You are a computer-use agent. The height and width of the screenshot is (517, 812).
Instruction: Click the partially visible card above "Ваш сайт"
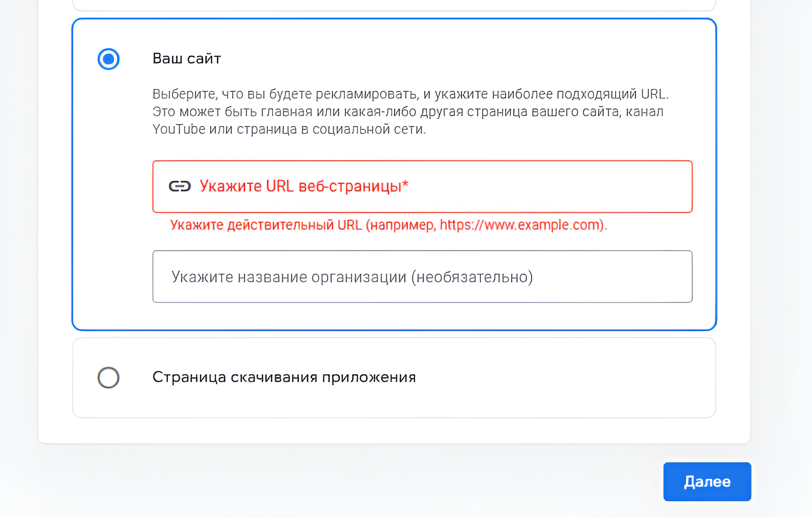394,5
